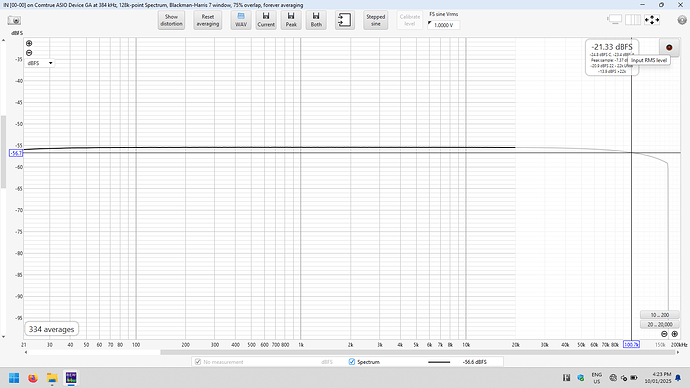Set frequency range to 10 .. 200

[x=660, y=315]
